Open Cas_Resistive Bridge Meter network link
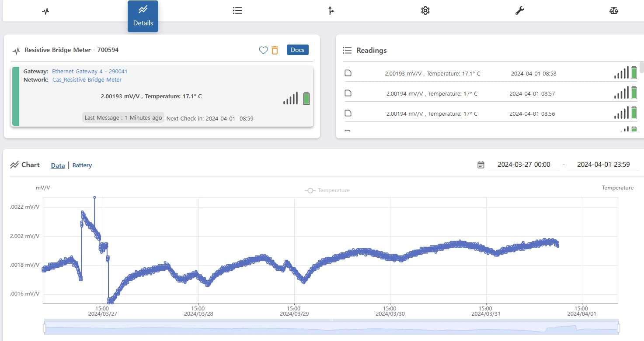Image resolution: width=644 pixels, height=341 pixels. tap(87, 80)
